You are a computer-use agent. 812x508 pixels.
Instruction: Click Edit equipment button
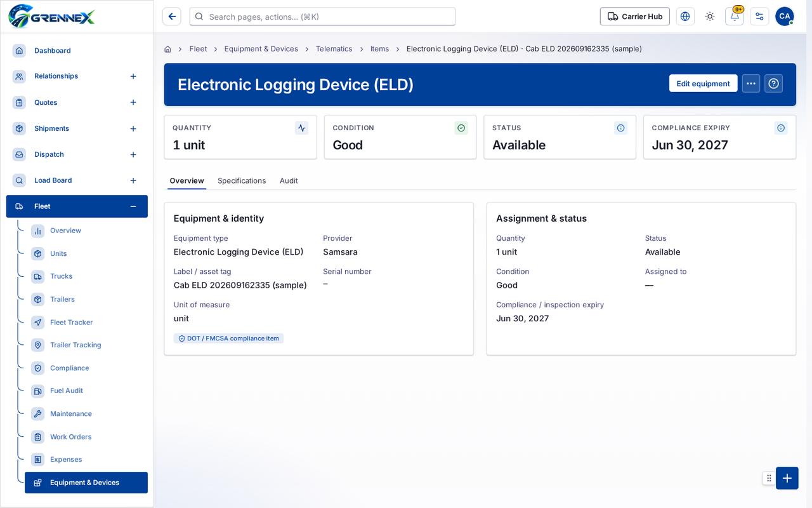703,83
